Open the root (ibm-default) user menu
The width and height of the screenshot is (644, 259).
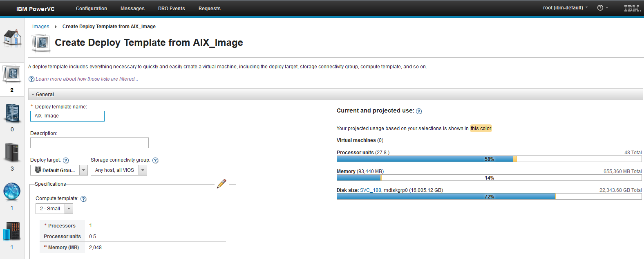(566, 8)
